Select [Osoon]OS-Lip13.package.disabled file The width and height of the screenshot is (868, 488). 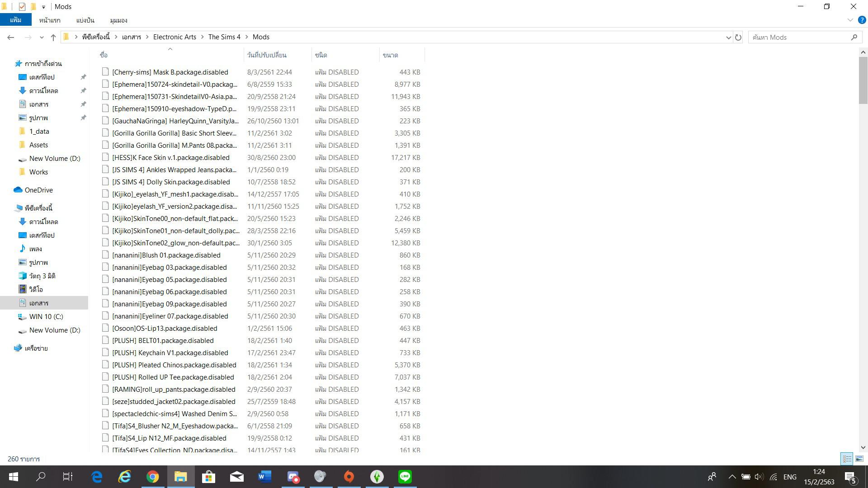coord(165,328)
